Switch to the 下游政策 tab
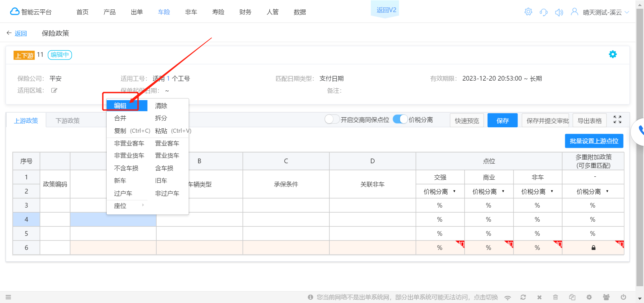The width and height of the screenshot is (644, 303). (x=67, y=121)
